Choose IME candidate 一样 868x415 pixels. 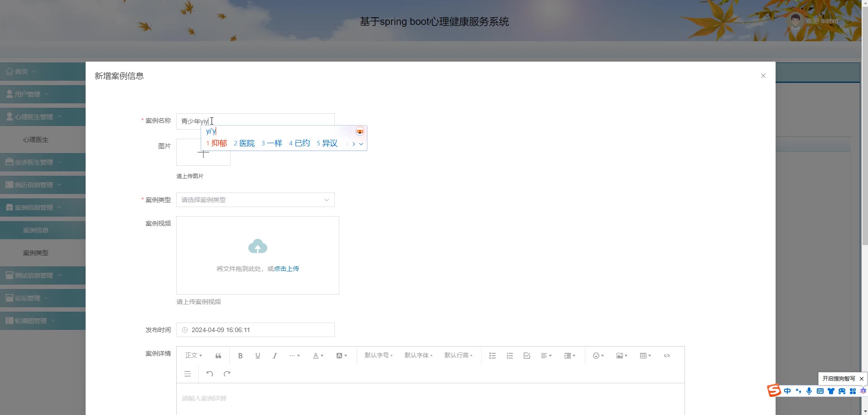click(272, 143)
